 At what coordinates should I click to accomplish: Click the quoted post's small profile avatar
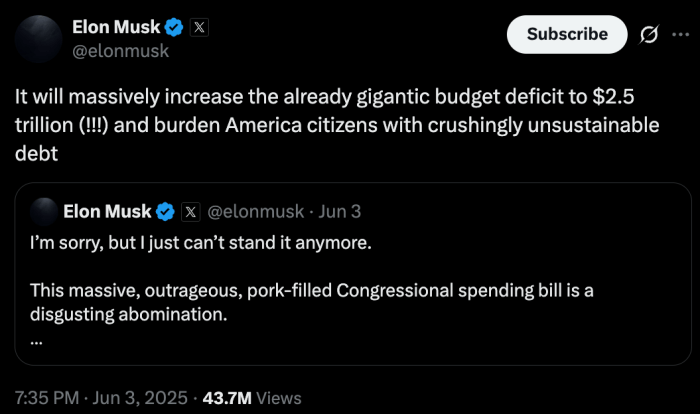(x=42, y=211)
